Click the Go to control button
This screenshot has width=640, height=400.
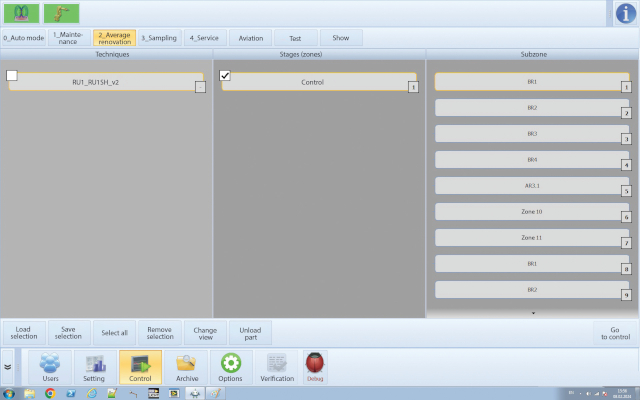coord(616,333)
